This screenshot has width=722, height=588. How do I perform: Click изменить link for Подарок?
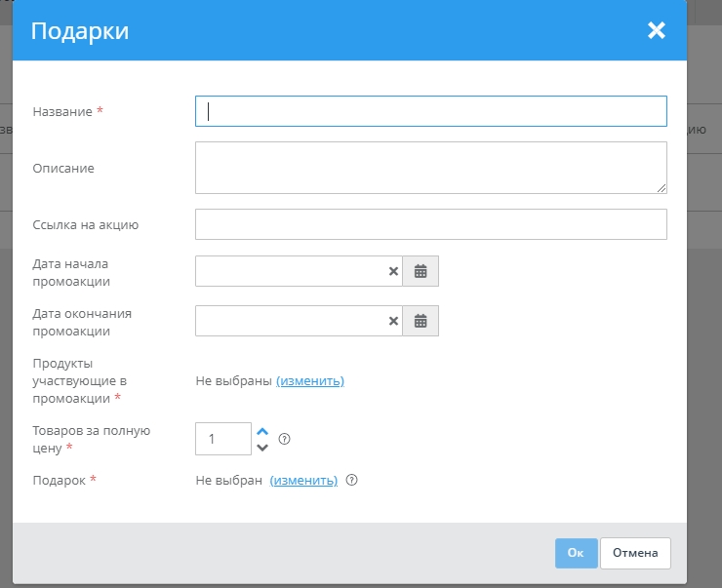303,480
